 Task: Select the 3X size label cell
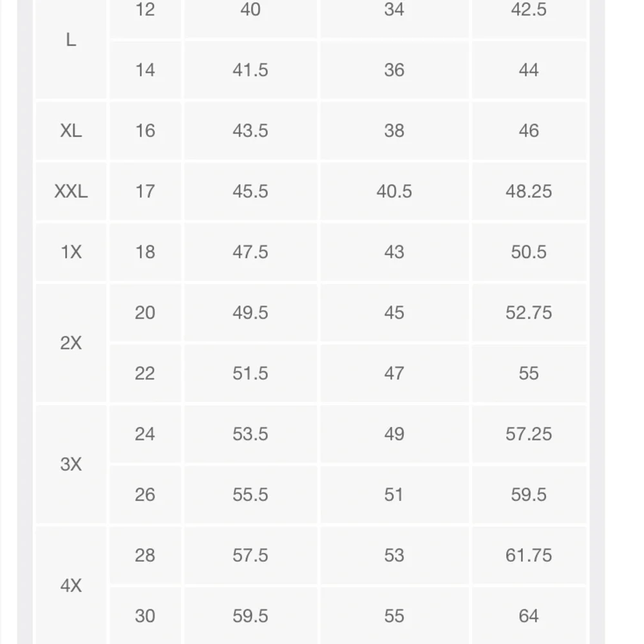71,464
